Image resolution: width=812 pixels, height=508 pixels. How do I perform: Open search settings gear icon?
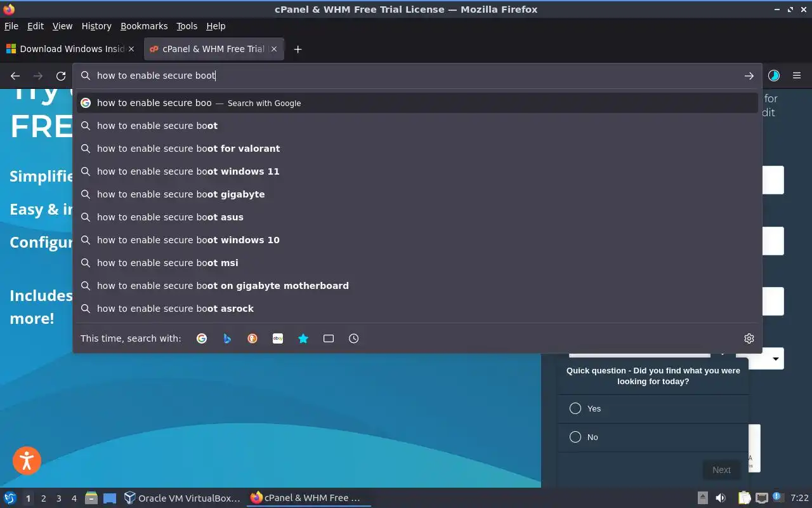[x=749, y=338]
